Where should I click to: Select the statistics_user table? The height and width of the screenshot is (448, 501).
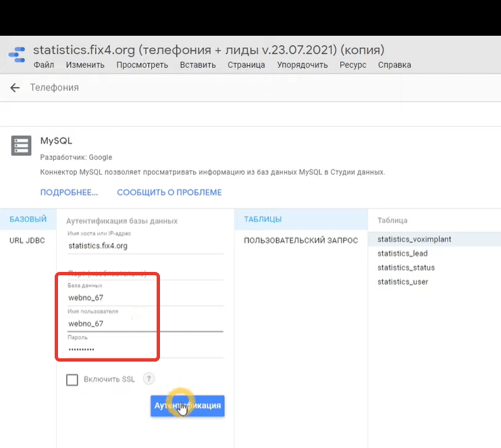[x=434, y=281]
